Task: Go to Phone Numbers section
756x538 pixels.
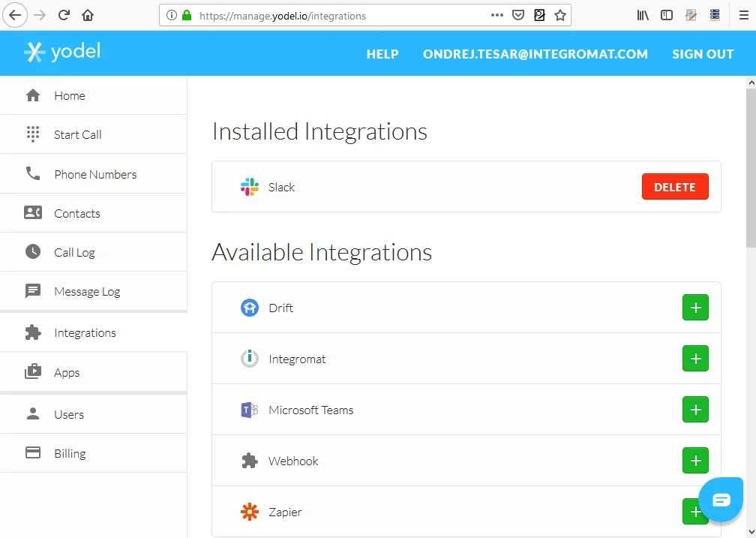Action: (94, 173)
